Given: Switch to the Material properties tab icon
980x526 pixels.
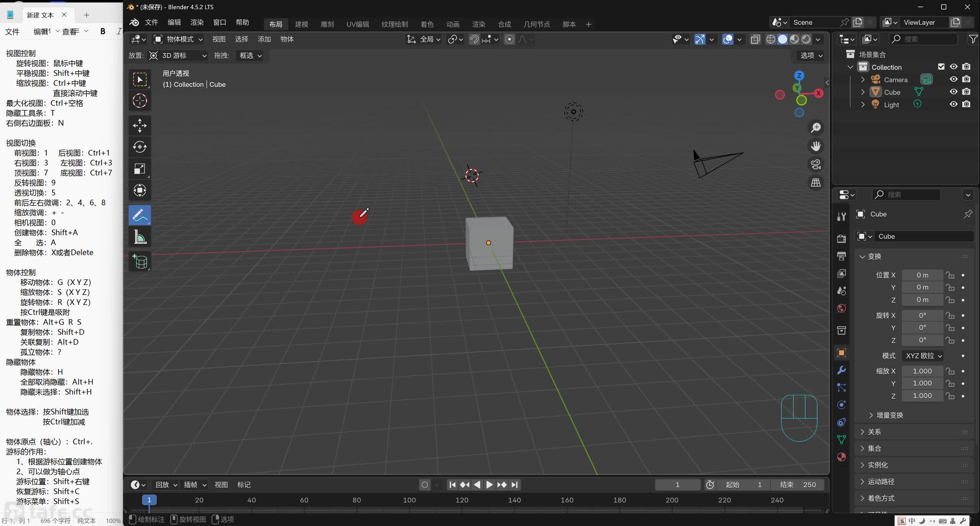Looking at the screenshot, I should tap(841, 457).
